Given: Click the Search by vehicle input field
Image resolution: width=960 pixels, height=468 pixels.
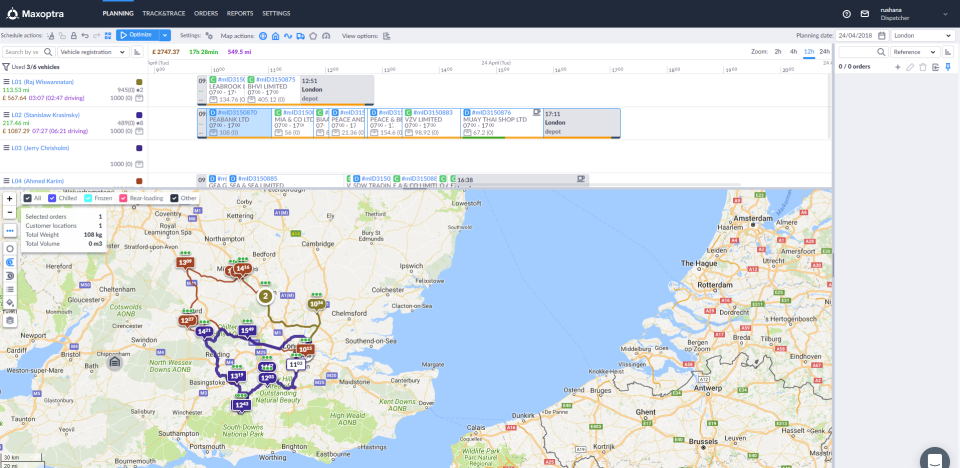Looking at the screenshot, I should click(x=29, y=52).
